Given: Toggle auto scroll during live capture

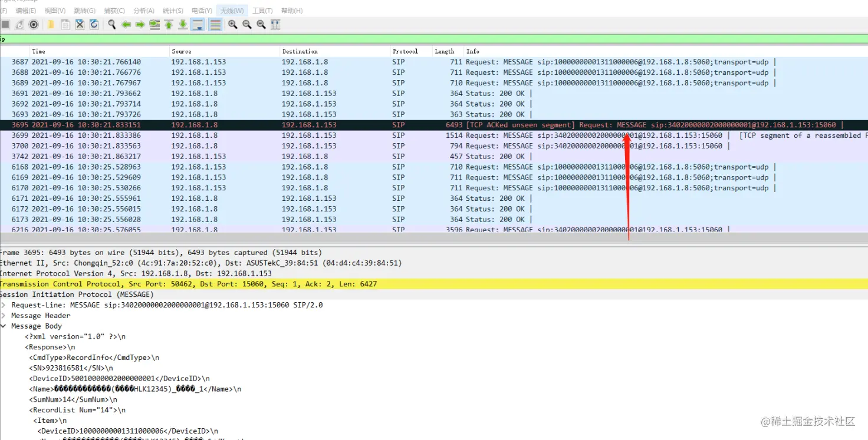Looking at the screenshot, I should (198, 25).
